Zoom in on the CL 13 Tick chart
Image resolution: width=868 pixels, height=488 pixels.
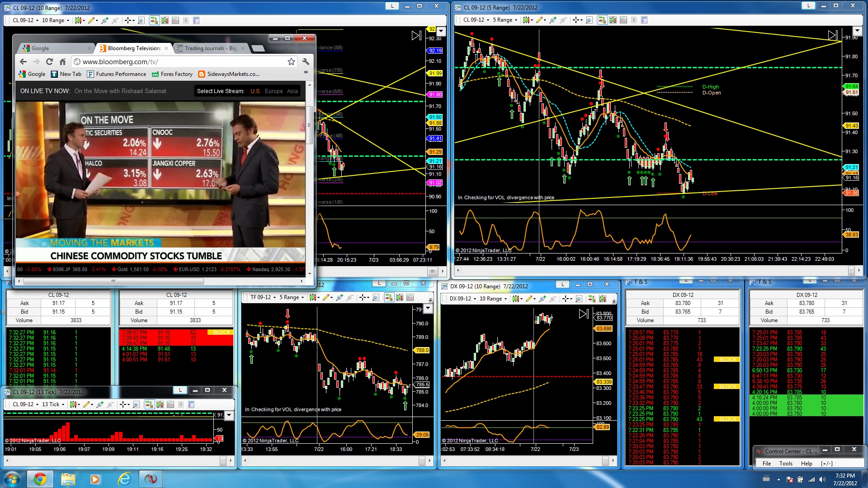100,404
